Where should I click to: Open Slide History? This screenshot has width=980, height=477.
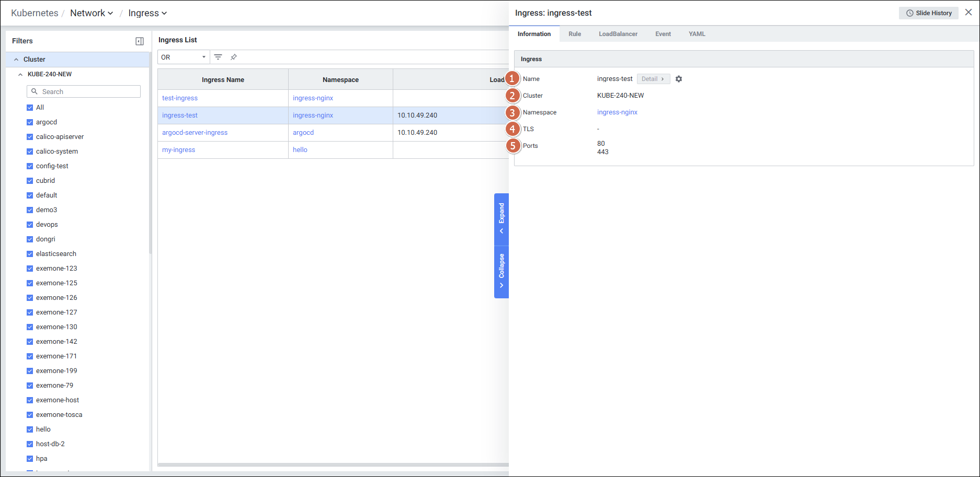(929, 13)
